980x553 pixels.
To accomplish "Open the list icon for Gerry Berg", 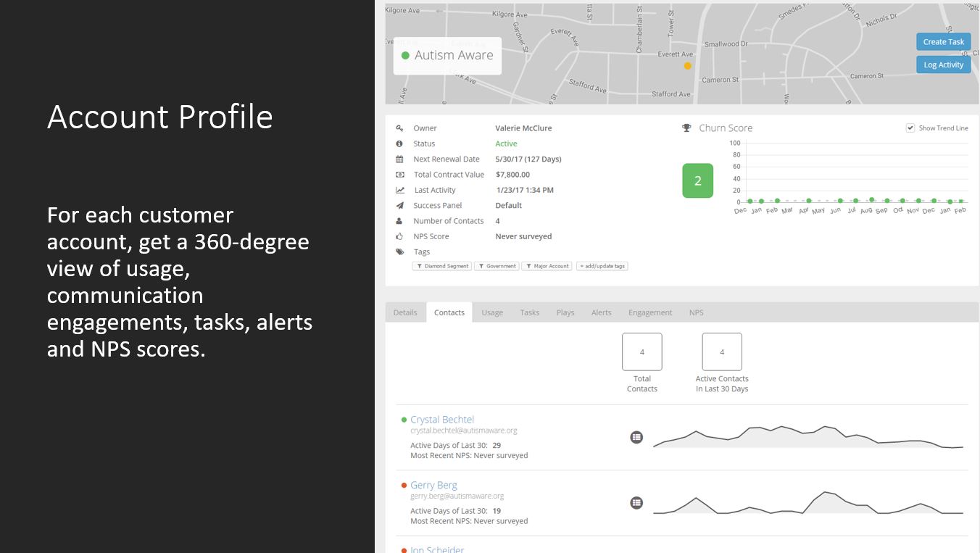I will tap(636, 502).
